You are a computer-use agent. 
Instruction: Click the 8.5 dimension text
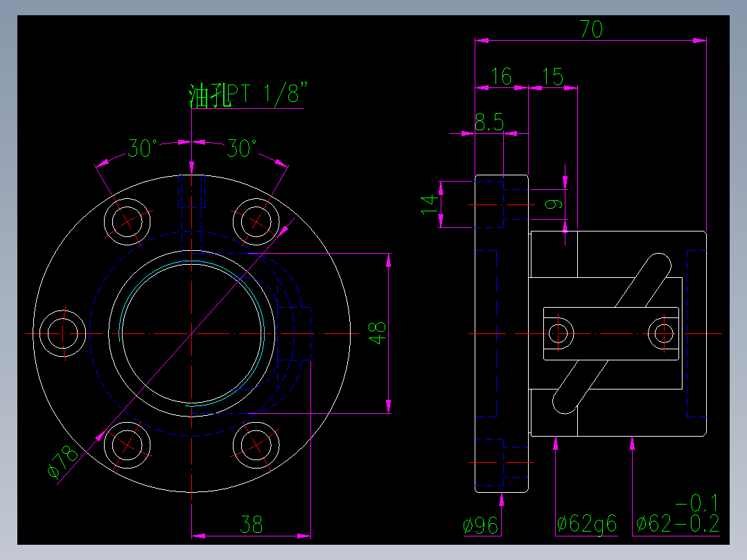[489, 121]
